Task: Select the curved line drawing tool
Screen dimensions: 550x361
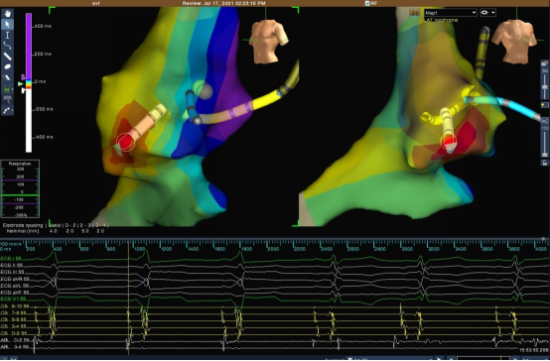Action: click(x=7, y=46)
